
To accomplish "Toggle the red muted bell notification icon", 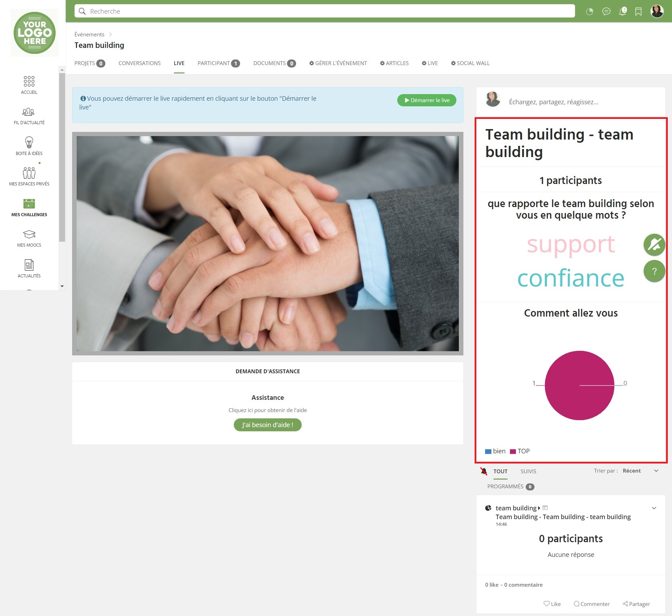I will 484,471.
